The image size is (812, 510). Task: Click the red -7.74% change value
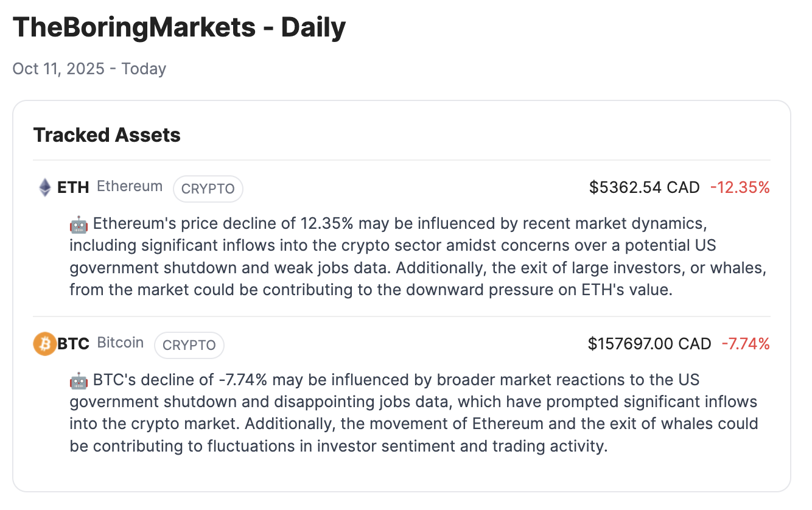746,344
